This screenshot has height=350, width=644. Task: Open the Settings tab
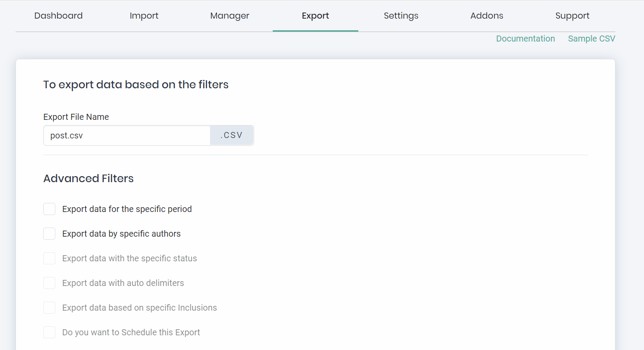point(401,16)
